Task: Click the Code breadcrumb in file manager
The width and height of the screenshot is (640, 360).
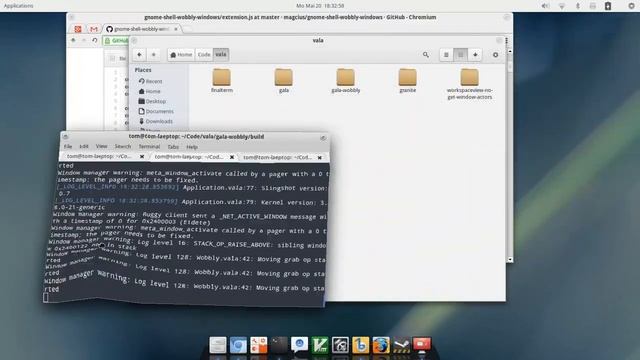Action: click(x=204, y=55)
